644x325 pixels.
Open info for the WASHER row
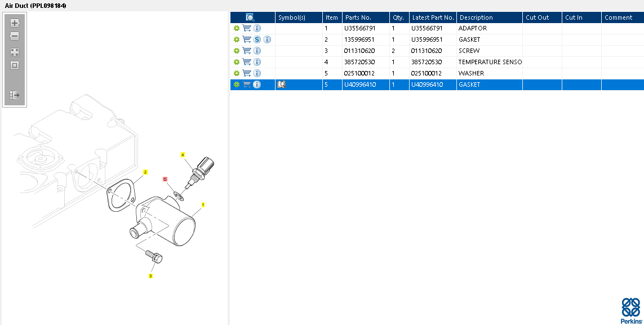257,73
